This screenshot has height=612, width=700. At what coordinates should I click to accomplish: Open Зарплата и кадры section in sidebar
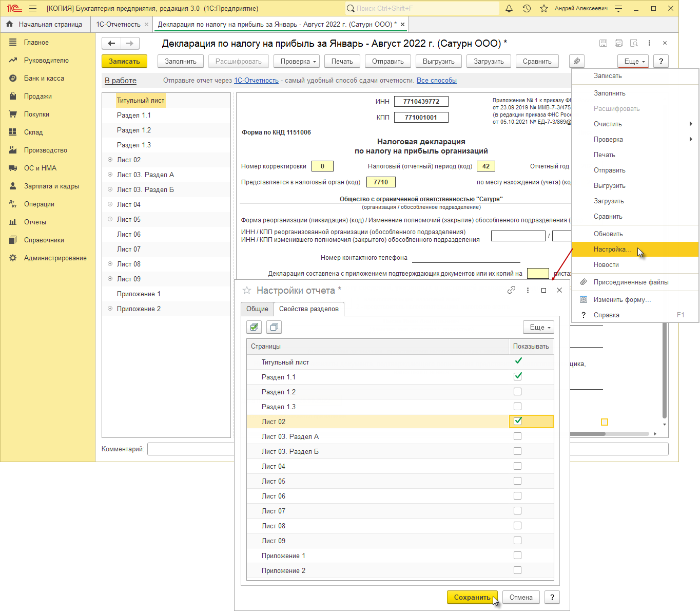[51, 186]
